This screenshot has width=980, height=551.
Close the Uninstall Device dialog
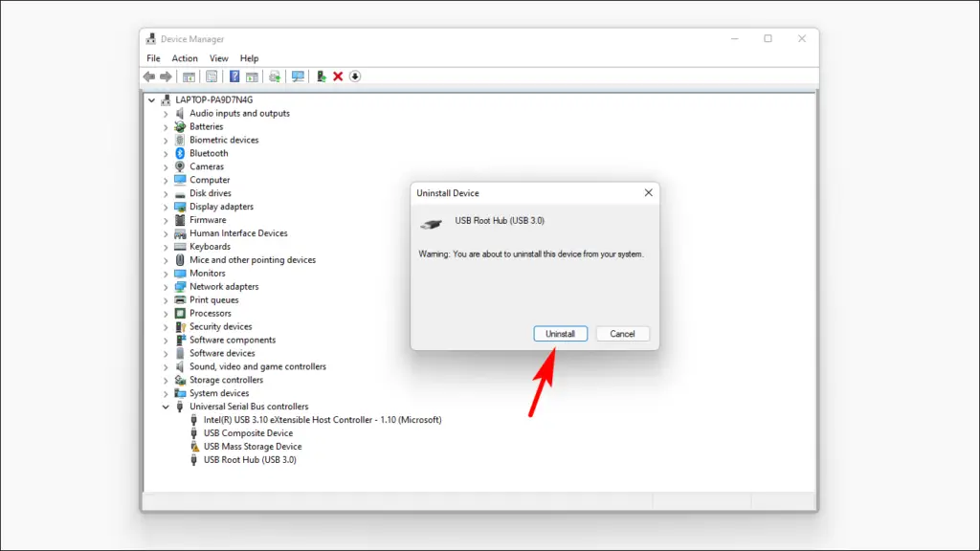[648, 193]
